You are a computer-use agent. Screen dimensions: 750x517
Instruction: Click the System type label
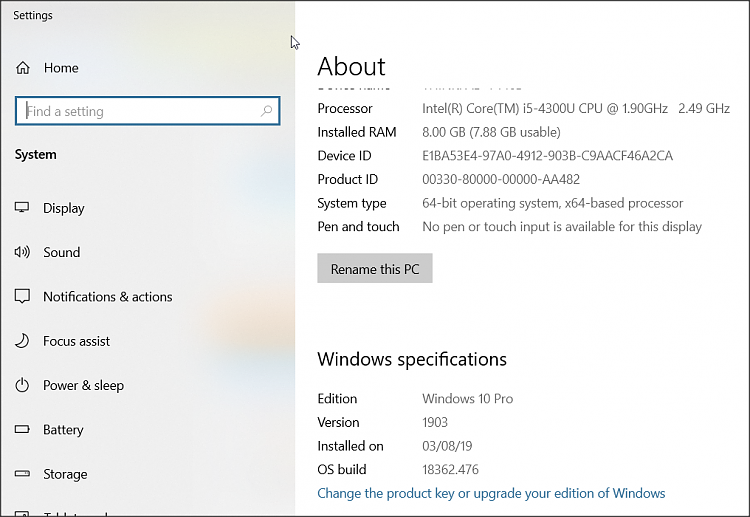(x=352, y=203)
